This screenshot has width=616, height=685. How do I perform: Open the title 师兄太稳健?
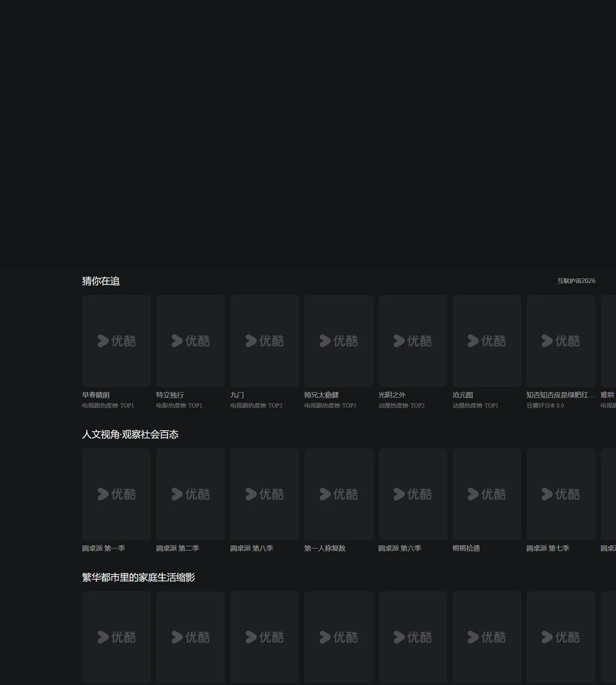[321, 395]
